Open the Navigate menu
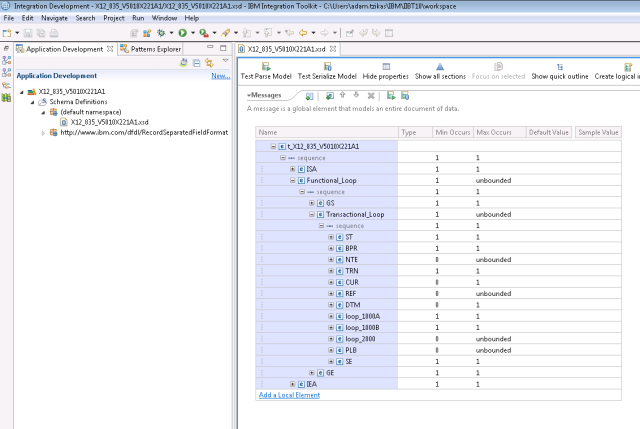 54,18
